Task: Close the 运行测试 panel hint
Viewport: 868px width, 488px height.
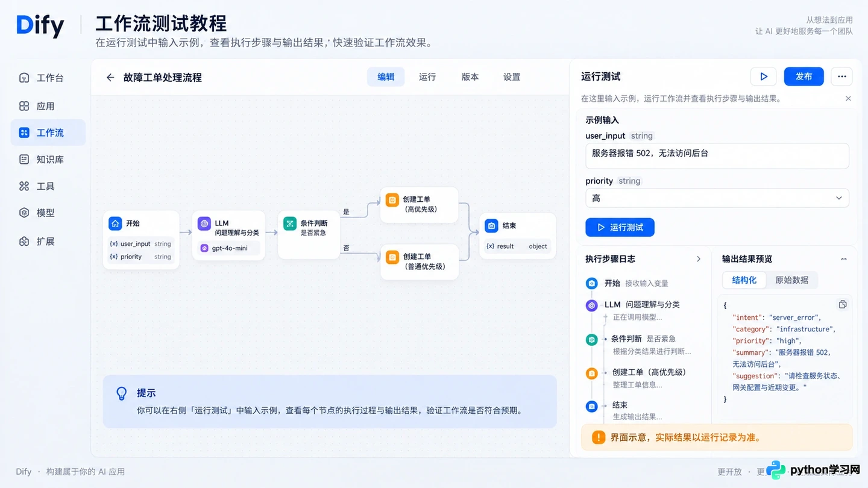Action: point(848,98)
